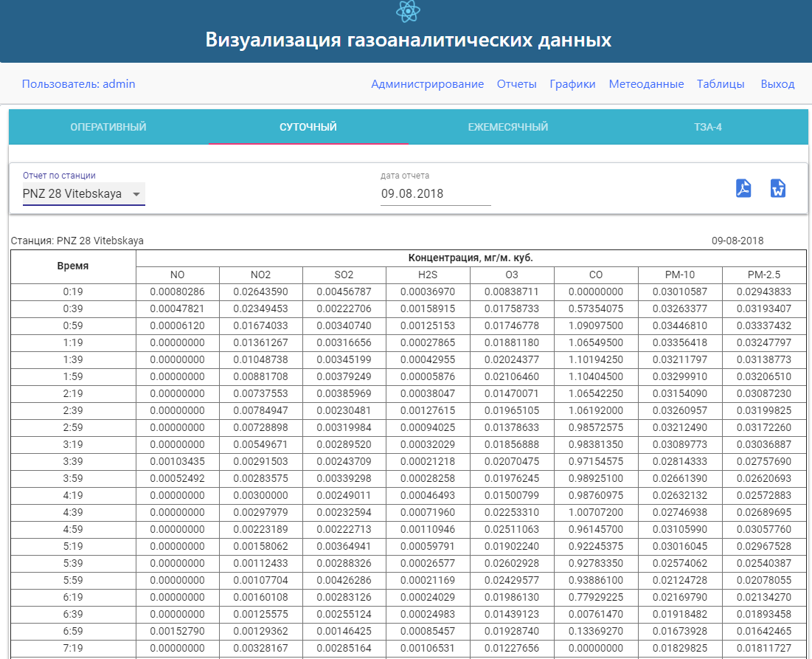Log out via Выход link
This screenshot has height=659, width=812.
(777, 84)
